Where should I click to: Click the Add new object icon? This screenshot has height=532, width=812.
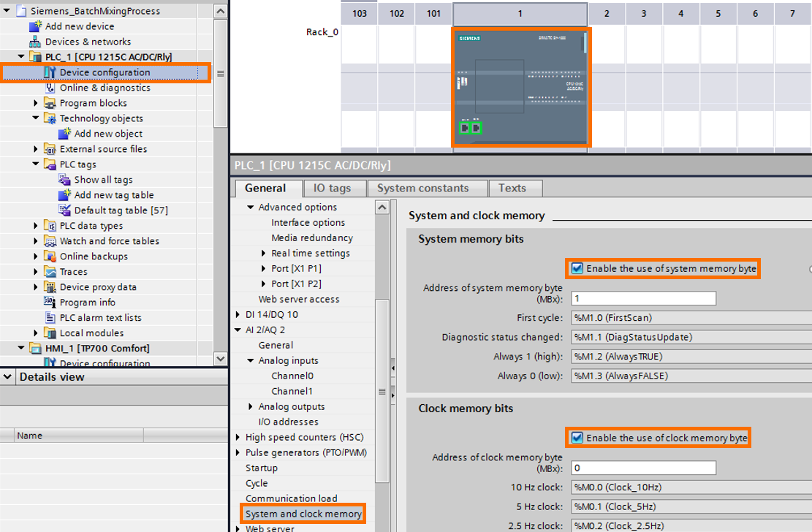(64, 133)
